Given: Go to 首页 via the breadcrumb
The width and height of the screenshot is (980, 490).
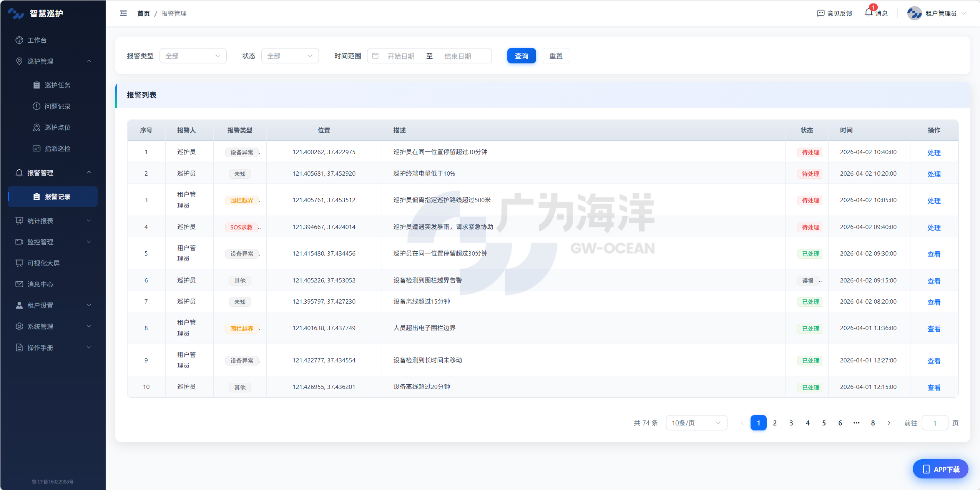Looking at the screenshot, I should pos(143,13).
